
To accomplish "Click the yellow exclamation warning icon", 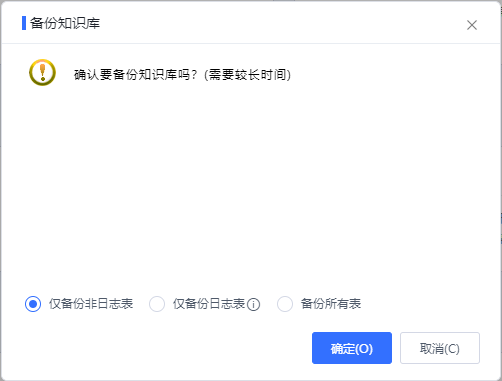I will tap(42, 72).
